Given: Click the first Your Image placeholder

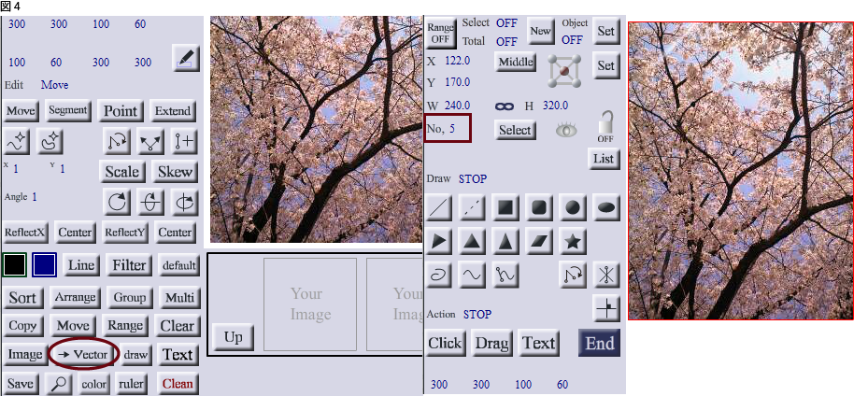Looking at the screenshot, I should point(310,304).
